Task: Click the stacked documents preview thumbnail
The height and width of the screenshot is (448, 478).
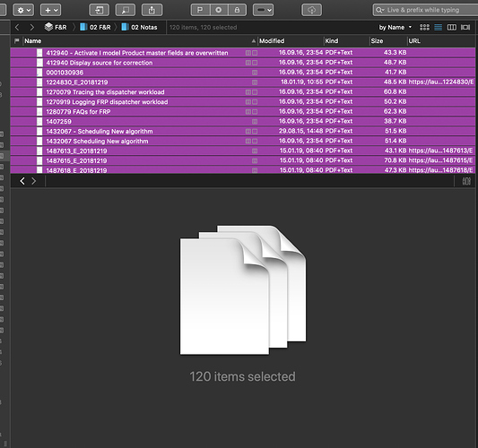Action: coord(243,290)
